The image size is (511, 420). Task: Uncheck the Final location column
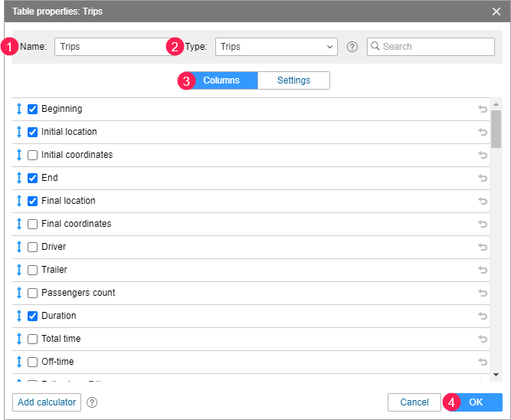pos(32,201)
